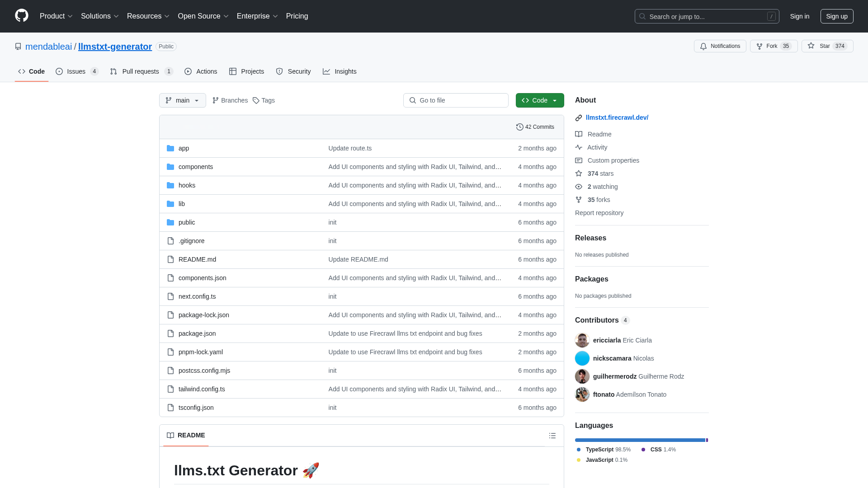
Task: Click the JavaScript 0.1% language entry
Action: click(x=602, y=460)
